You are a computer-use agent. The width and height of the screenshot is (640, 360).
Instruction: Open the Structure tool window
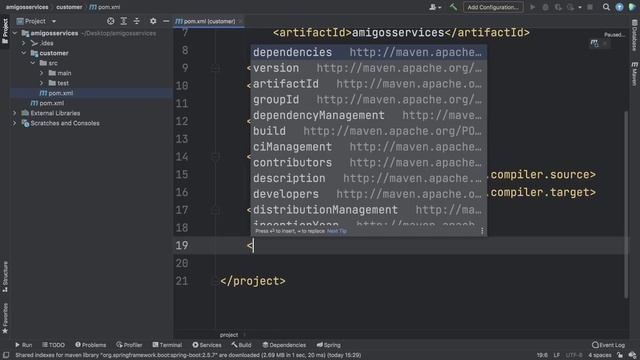5,276
